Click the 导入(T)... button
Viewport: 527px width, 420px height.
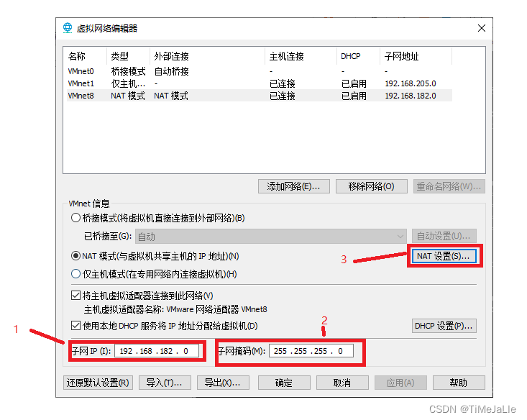click(x=165, y=383)
